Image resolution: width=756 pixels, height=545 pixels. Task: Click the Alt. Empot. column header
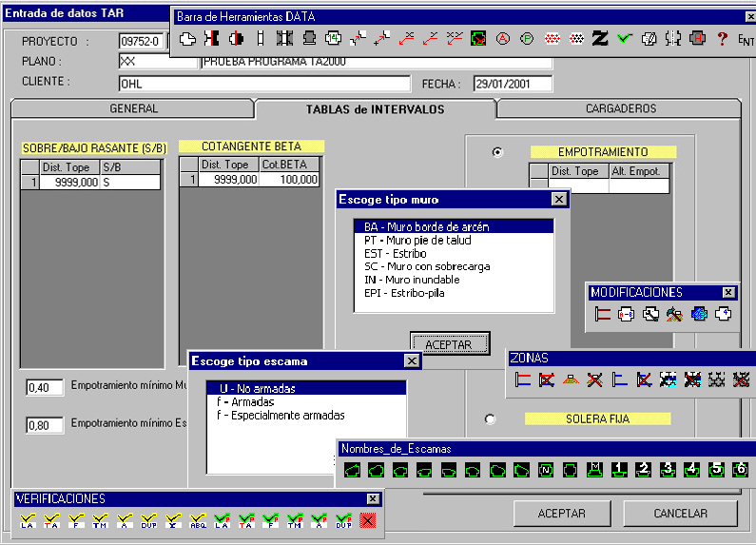(638, 171)
